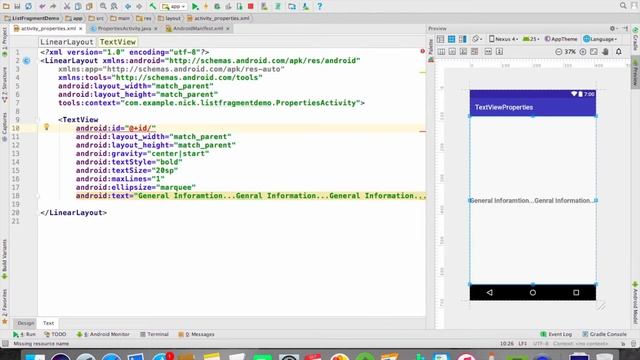
Task: Click TextViewProperties title in device preview
Action: click(504, 107)
